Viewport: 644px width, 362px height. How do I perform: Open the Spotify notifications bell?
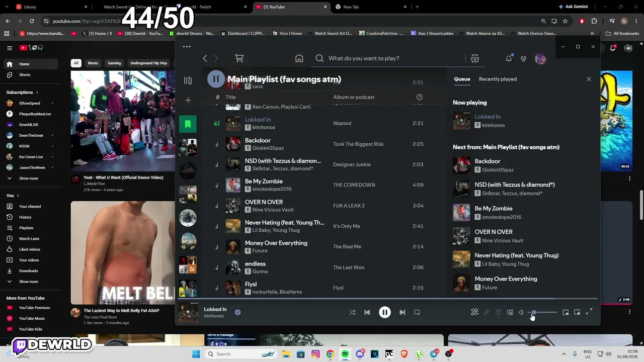[x=509, y=58]
